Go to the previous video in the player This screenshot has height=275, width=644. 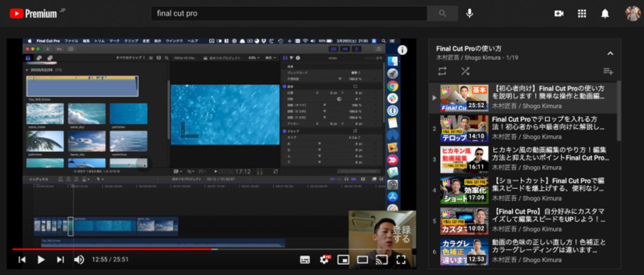(22, 260)
